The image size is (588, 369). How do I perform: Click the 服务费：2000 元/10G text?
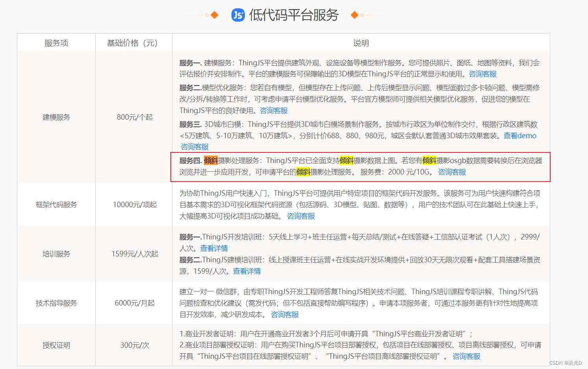click(395, 172)
